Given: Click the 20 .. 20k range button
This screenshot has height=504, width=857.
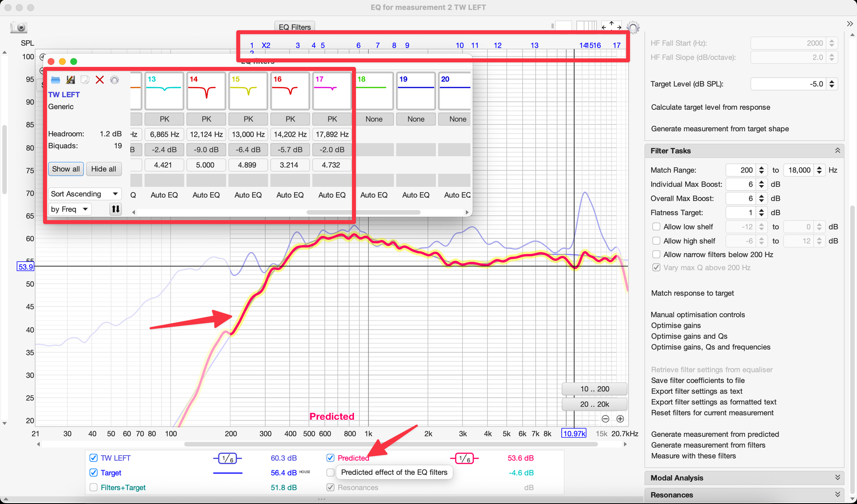Looking at the screenshot, I should pyautogui.click(x=594, y=404).
